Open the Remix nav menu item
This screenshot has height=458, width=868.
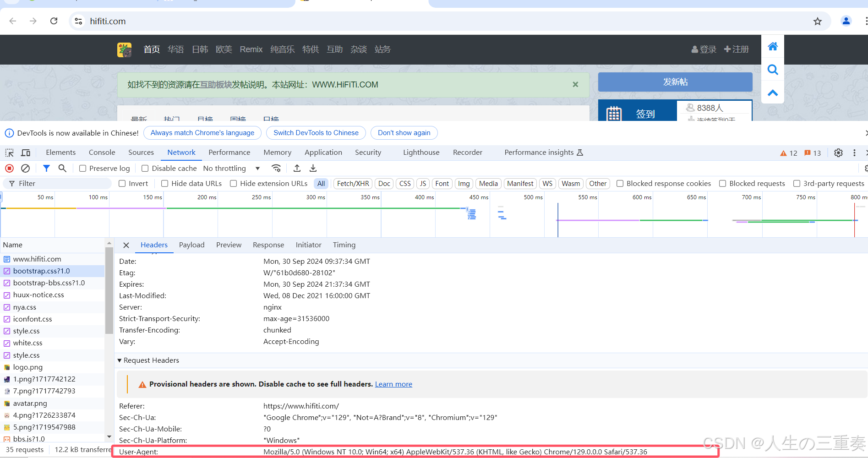(x=251, y=49)
